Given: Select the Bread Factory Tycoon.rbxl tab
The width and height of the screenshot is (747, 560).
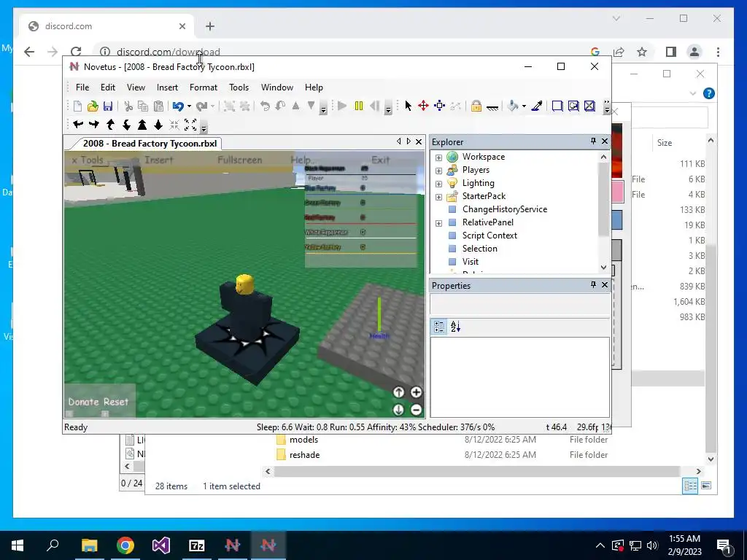Looking at the screenshot, I should 150,144.
